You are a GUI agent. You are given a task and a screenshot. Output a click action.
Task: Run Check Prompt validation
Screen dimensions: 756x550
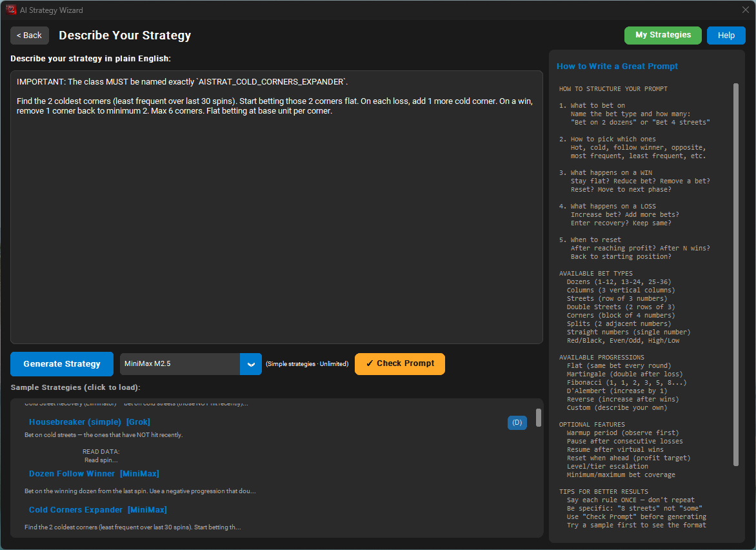pos(399,364)
